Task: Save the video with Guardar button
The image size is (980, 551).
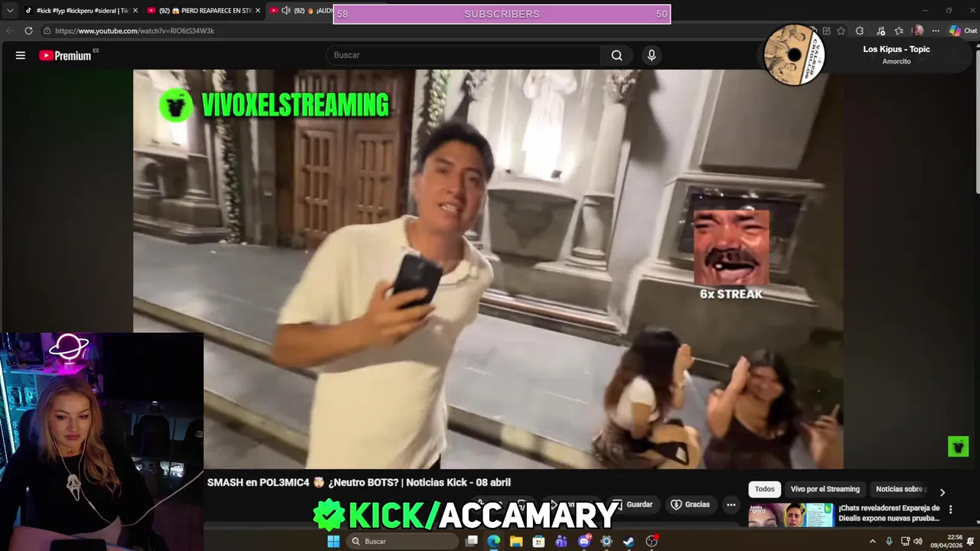Action: (x=632, y=504)
